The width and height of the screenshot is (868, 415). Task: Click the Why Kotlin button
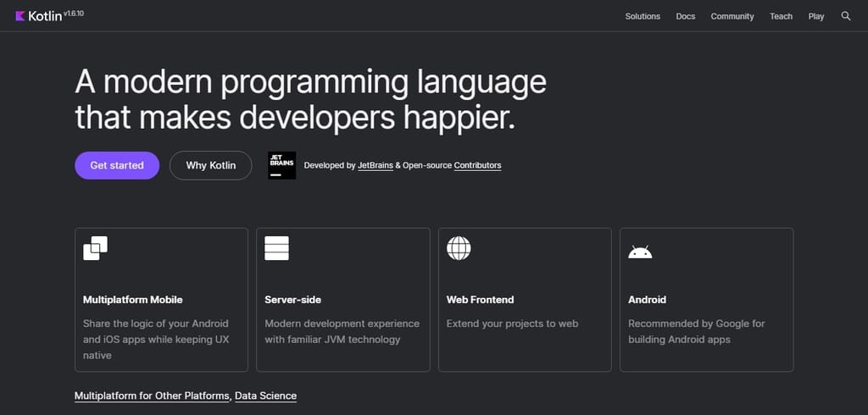click(211, 165)
